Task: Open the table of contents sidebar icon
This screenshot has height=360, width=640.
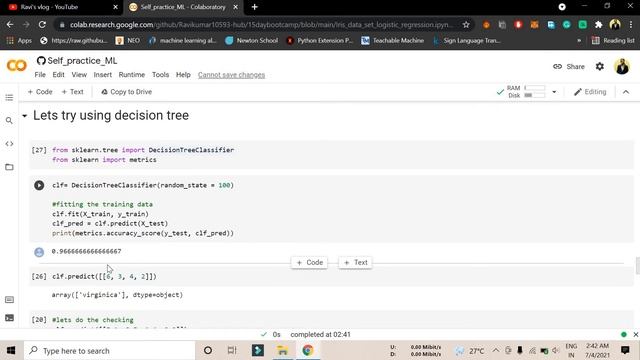Action: [9, 98]
